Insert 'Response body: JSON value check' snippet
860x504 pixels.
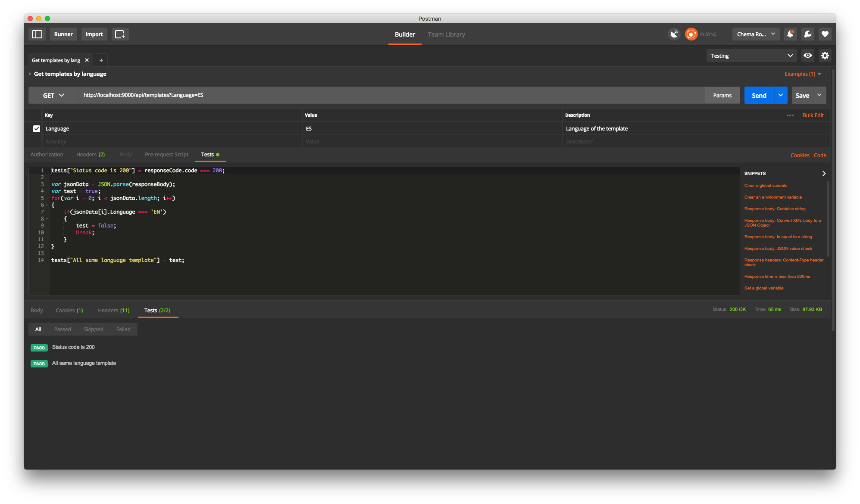pyautogui.click(x=778, y=249)
